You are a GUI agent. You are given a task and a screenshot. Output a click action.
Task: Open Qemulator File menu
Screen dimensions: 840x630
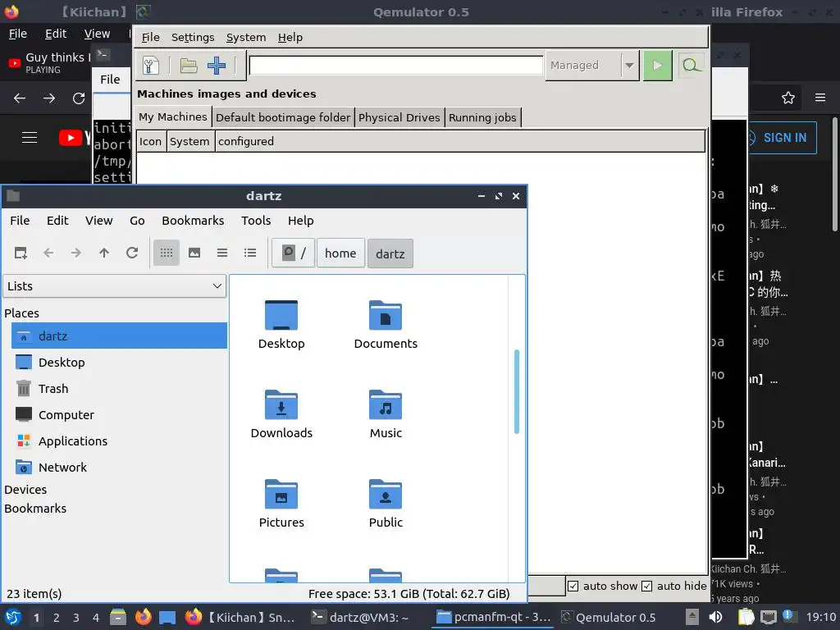151,38
